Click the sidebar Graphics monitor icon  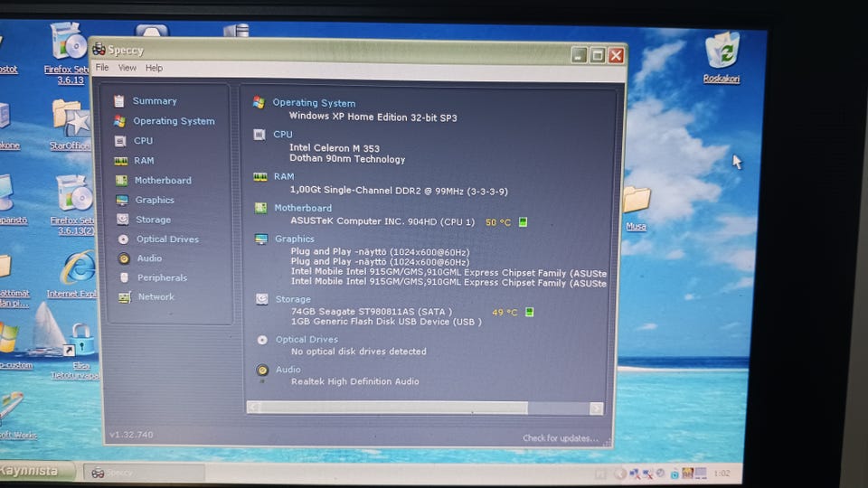(x=122, y=200)
